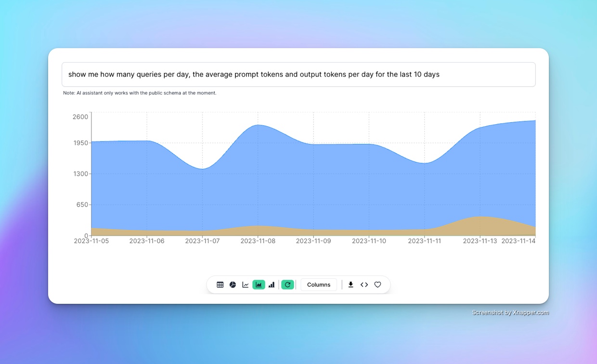Select the pie chart icon
Screen dimensions: 597x364
click(x=233, y=285)
